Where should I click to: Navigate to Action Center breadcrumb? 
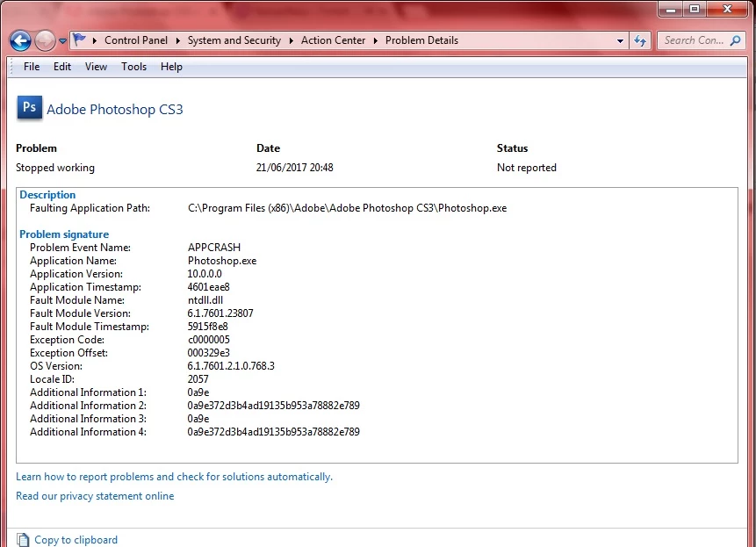pos(333,40)
